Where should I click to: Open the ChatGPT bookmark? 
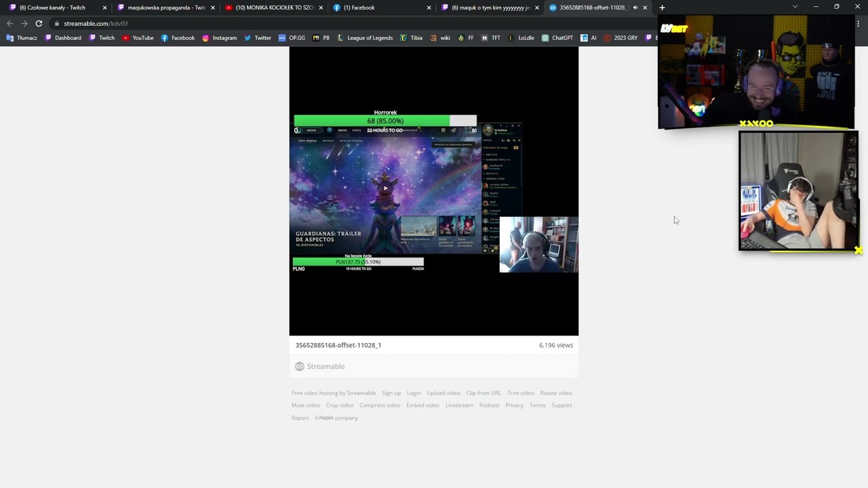(557, 38)
